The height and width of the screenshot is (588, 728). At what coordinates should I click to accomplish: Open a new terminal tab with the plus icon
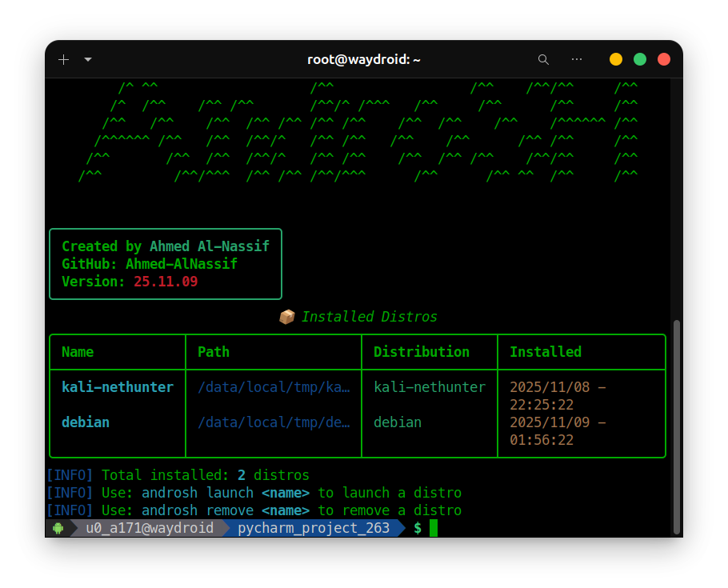pos(63,59)
